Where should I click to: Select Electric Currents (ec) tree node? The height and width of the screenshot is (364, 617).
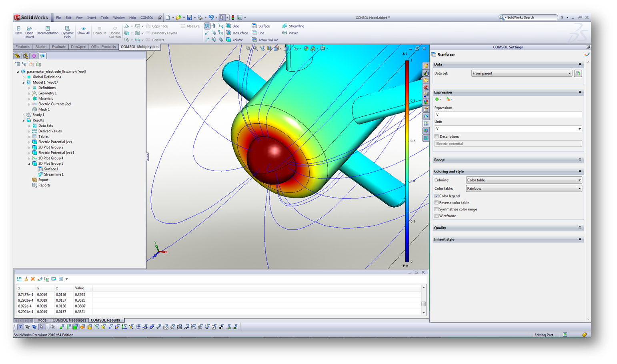click(52, 104)
